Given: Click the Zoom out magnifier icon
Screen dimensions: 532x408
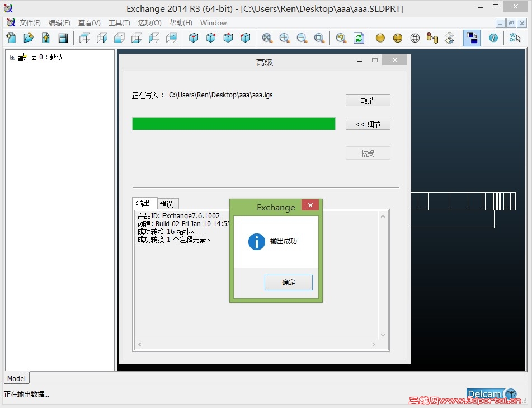Looking at the screenshot, I should pyautogui.click(x=302, y=37).
